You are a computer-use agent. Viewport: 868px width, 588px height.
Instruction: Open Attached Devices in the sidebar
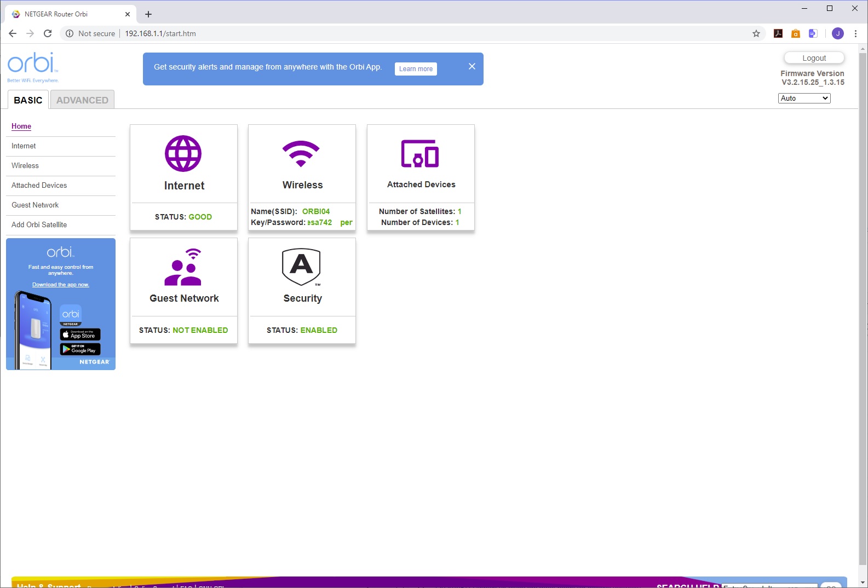[x=39, y=186]
